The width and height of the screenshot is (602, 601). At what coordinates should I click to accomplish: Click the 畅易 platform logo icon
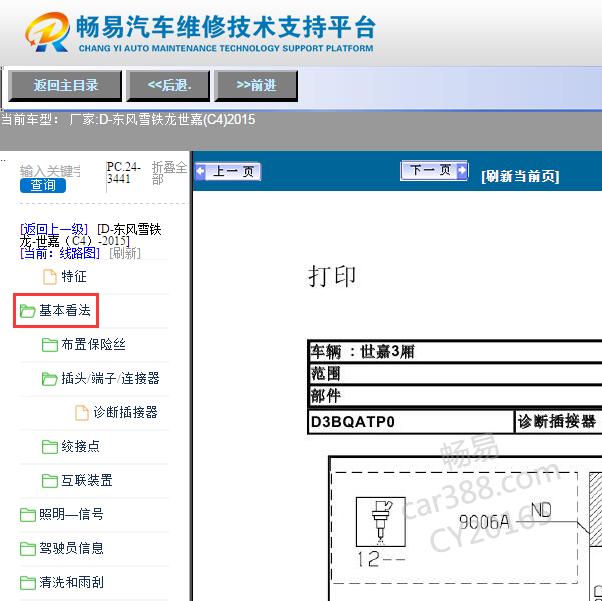[48, 32]
